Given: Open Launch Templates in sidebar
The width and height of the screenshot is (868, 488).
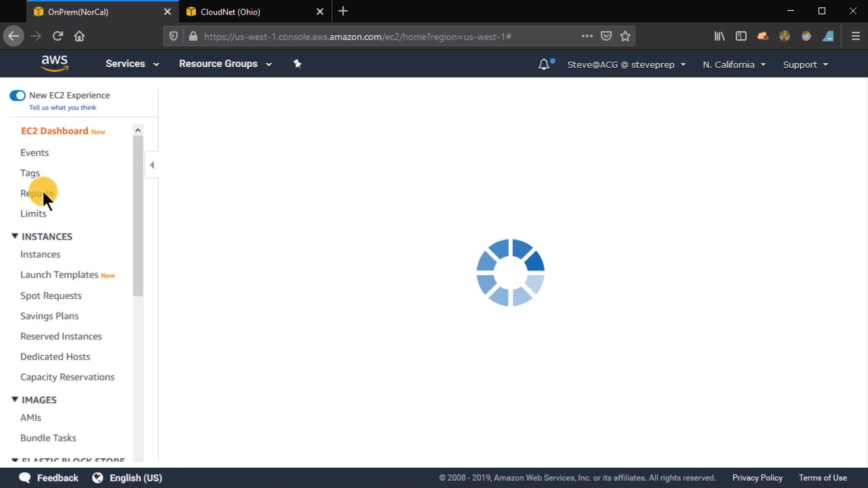Looking at the screenshot, I should [59, 275].
